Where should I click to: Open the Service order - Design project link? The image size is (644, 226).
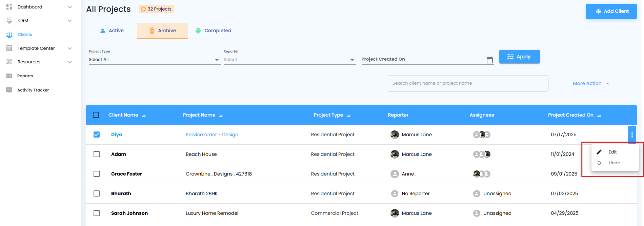pyautogui.click(x=212, y=135)
